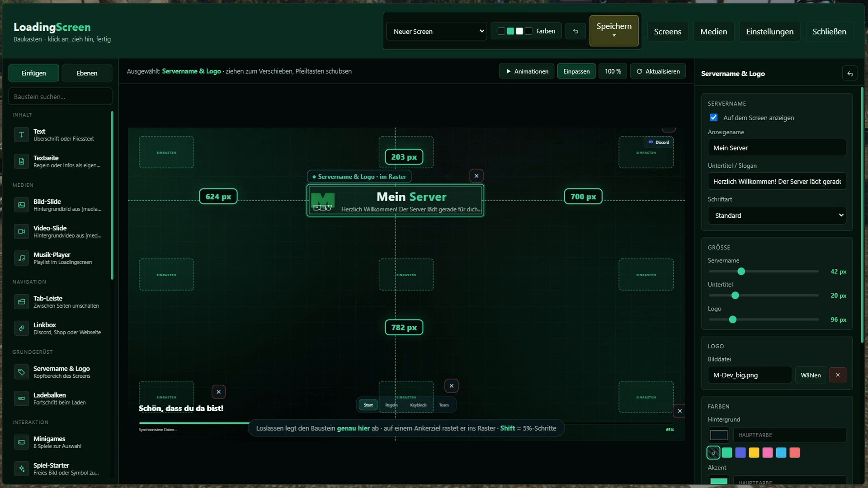
Task: Click the Einpassen zoom button
Action: [576, 71]
